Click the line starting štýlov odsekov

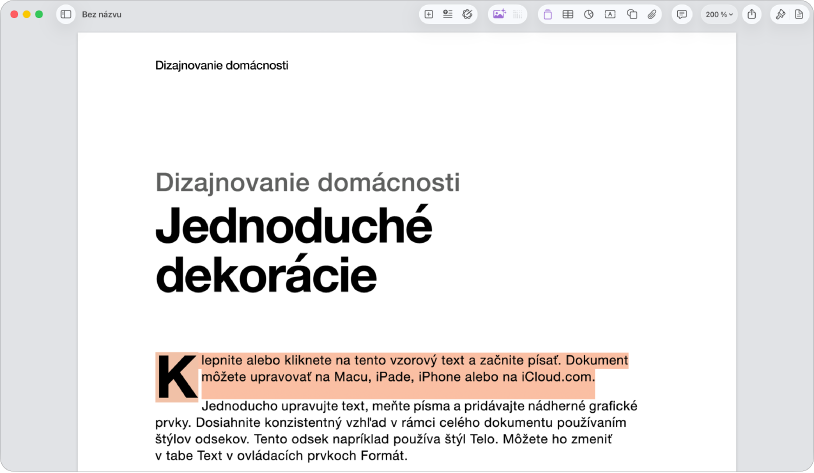point(384,439)
